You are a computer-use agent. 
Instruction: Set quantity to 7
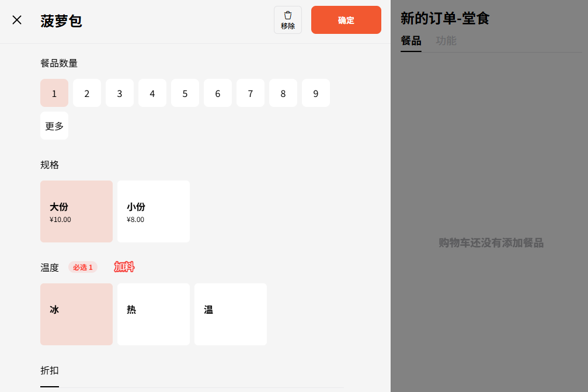(x=250, y=93)
